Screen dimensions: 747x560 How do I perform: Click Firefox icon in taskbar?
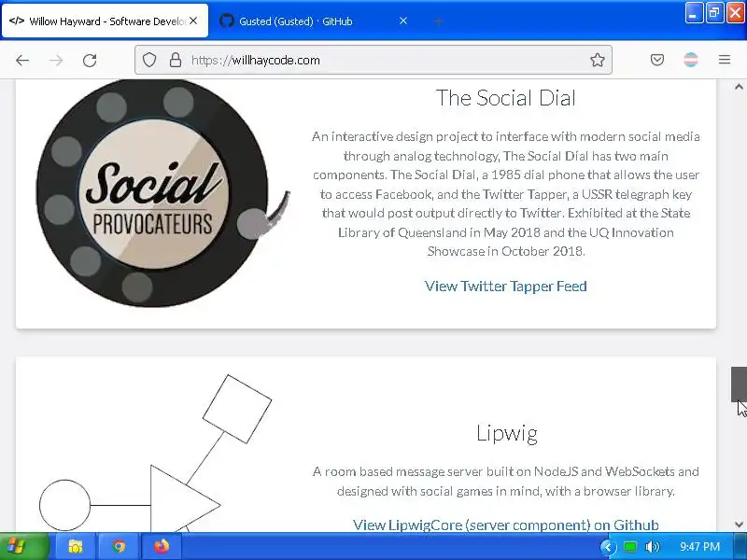(x=162, y=546)
